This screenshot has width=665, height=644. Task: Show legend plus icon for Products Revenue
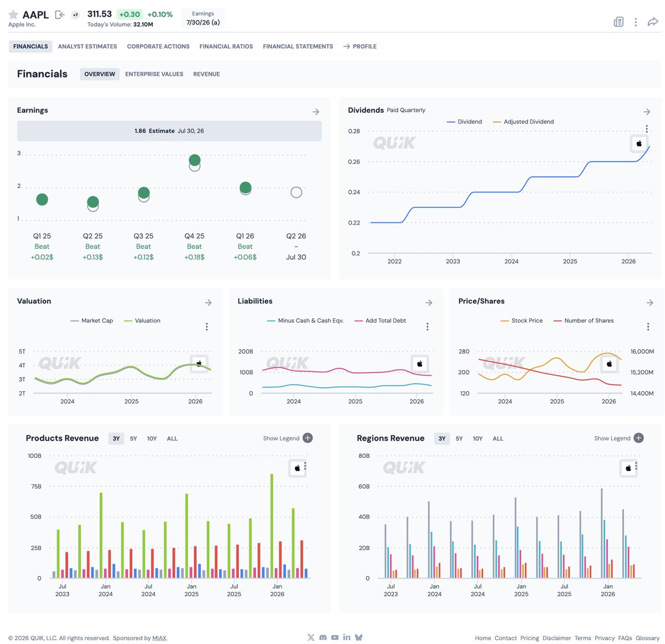(x=308, y=438)
